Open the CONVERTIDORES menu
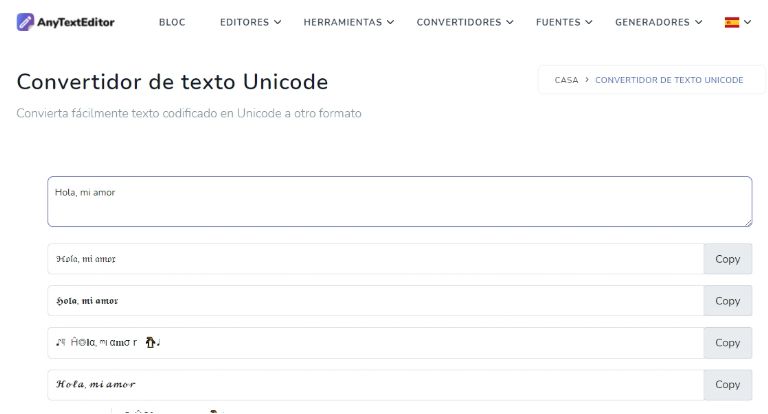This screenshot has height=414, width=768. click(465, 22)
